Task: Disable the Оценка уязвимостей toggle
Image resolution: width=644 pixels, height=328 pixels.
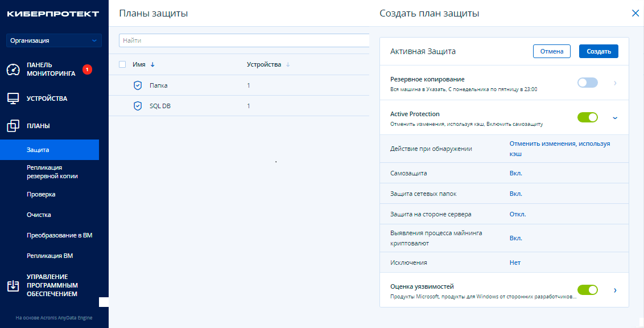Action: pyautogui.click(x=588, y=289)
